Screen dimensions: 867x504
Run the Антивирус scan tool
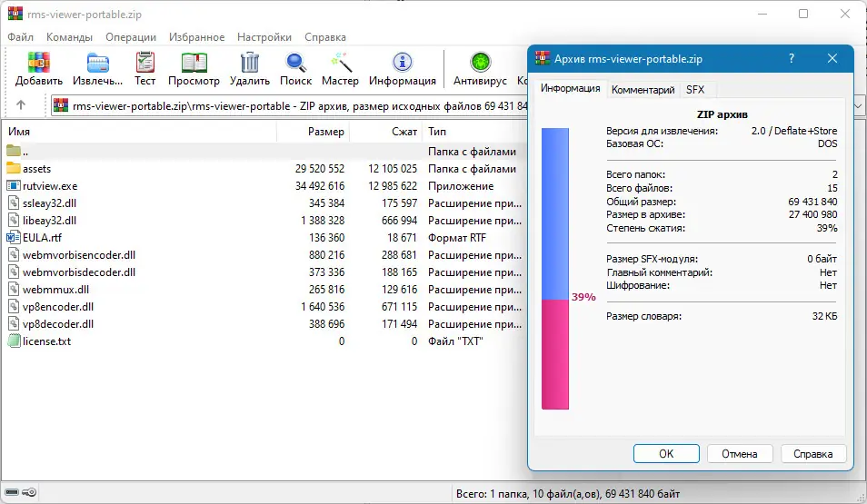point(480,63)
